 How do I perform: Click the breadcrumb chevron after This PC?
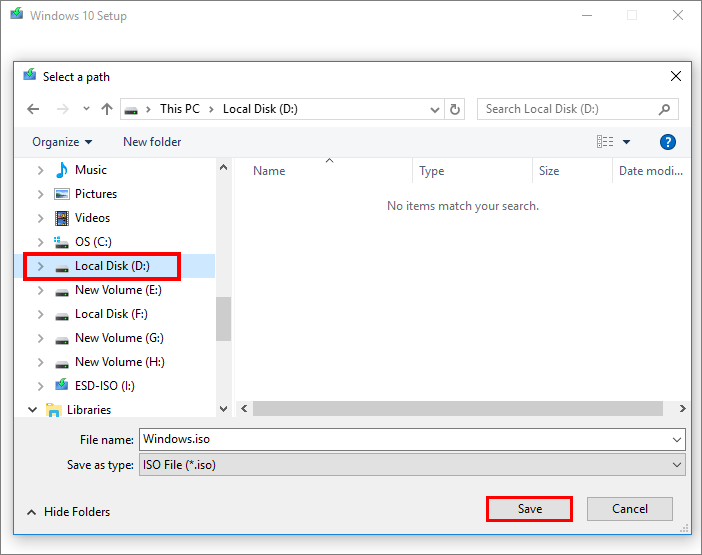(211, 109)
